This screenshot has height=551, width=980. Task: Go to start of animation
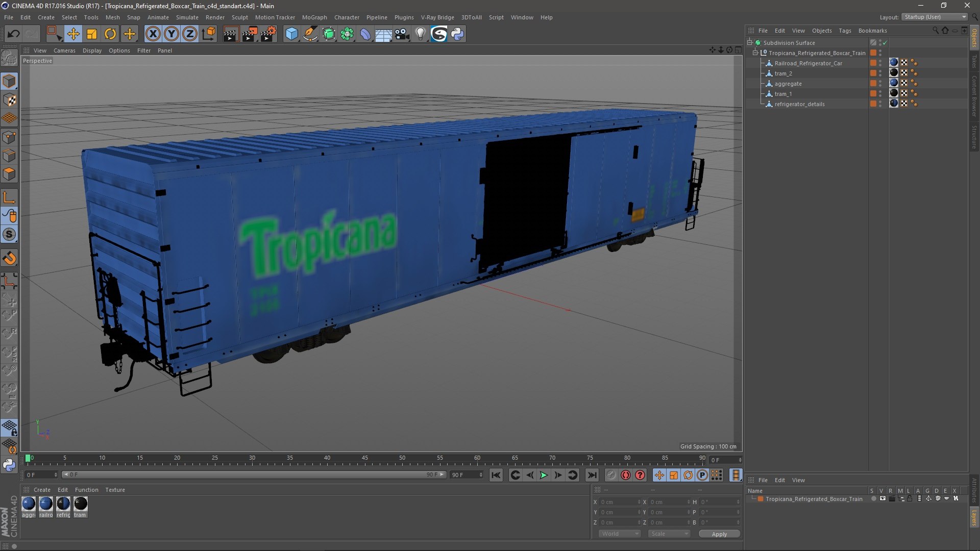(x=496, y=475)
